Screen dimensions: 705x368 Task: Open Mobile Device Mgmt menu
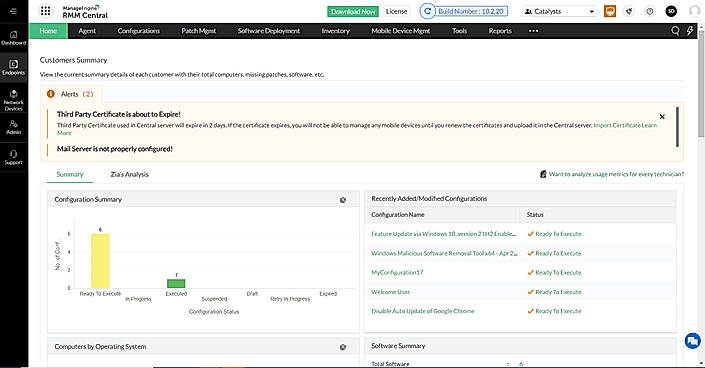(x=401, y=31)
